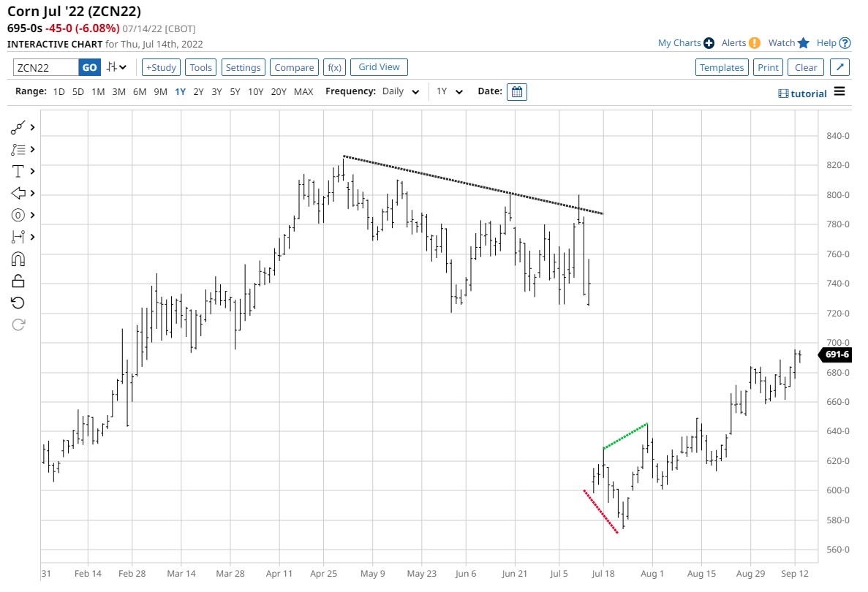Screen dimensions: 868x592
Task: Select the 1M range
Action: pyautogui.click(x=98, y=92)
